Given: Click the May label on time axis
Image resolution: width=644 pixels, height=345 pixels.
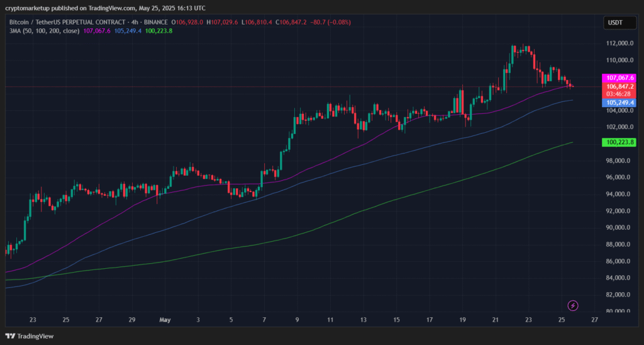Looking at the screenshot, I should point(165,320).
